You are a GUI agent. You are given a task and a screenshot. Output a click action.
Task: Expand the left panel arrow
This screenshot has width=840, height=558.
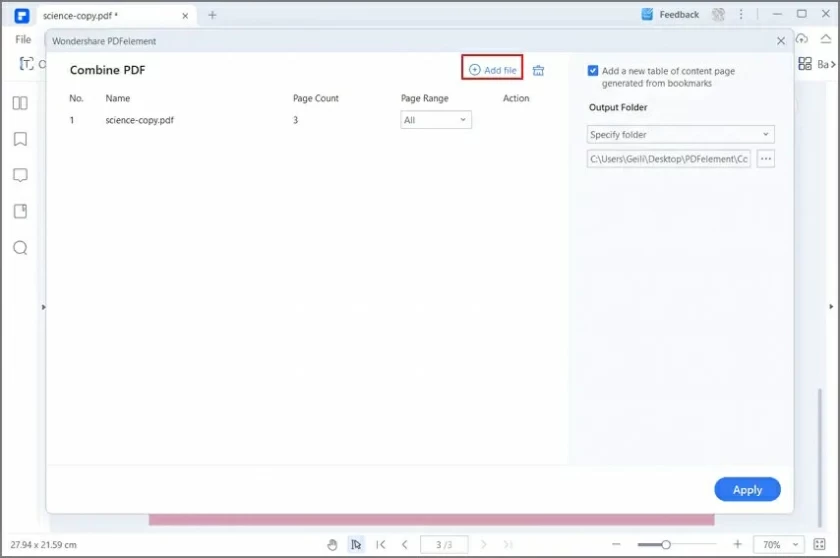[x=43, y=307]
